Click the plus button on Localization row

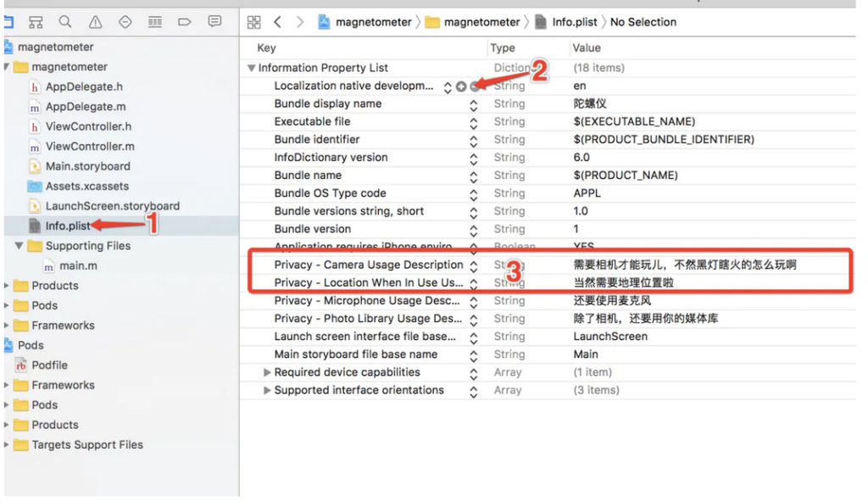coord(460,86)
